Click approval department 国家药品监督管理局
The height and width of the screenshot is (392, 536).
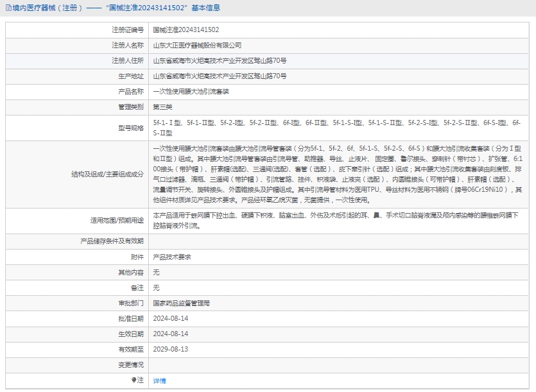[x=181, y=303]
